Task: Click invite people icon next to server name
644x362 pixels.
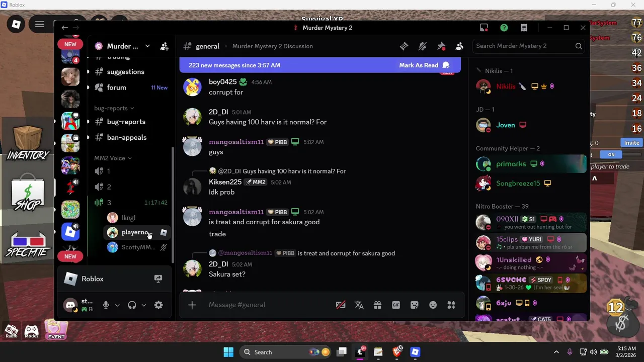Action: coord(165,46)
